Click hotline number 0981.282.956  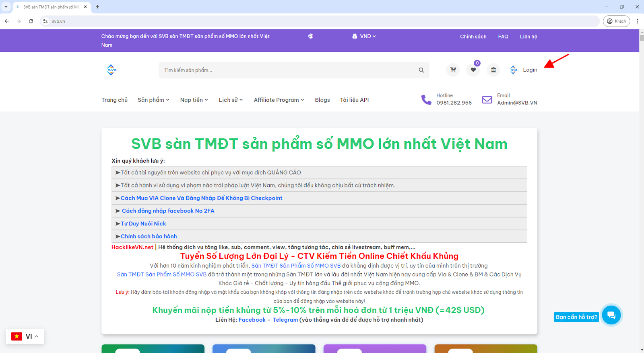point(454,103)
